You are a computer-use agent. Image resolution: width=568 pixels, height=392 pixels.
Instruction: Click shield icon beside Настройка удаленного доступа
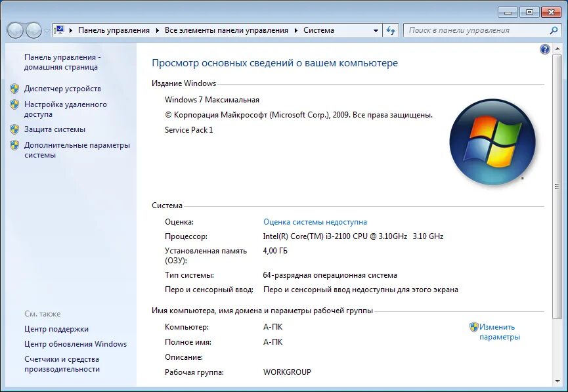(x=14, y=104)
